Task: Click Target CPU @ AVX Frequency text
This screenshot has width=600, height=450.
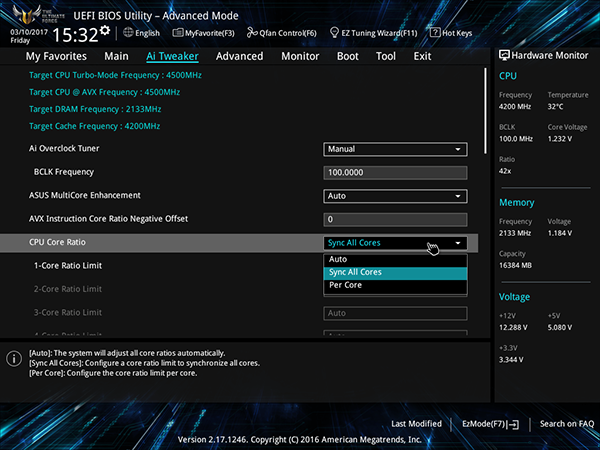Action: (x=104, y=92)
